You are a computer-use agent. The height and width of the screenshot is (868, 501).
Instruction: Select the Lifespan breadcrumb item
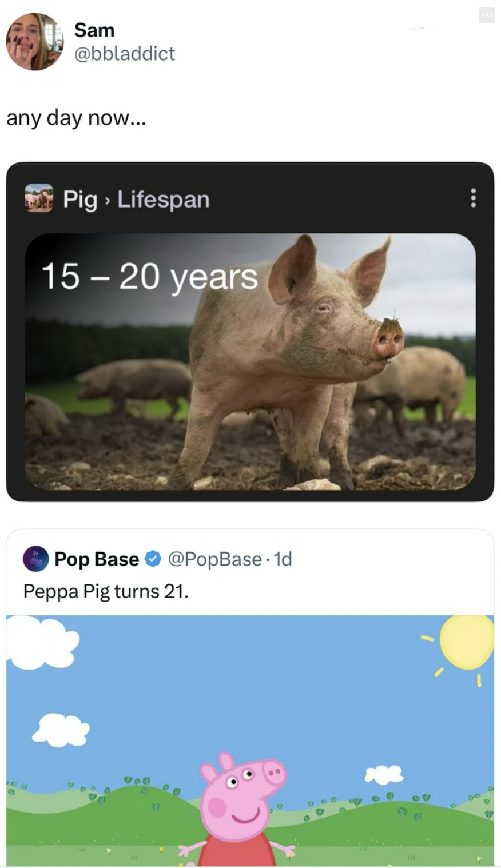[164, 200]
